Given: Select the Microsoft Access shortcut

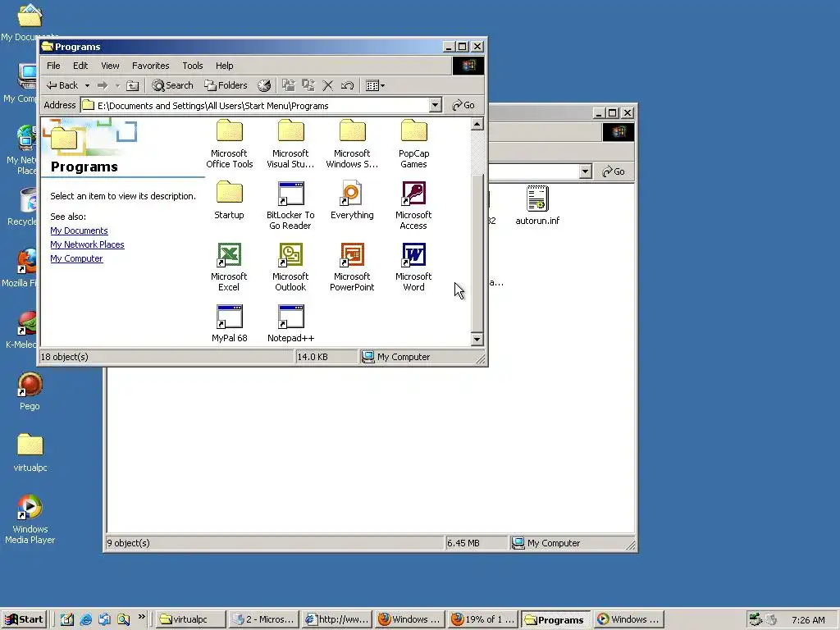Looking at the screenshot, I should point(413,206).
